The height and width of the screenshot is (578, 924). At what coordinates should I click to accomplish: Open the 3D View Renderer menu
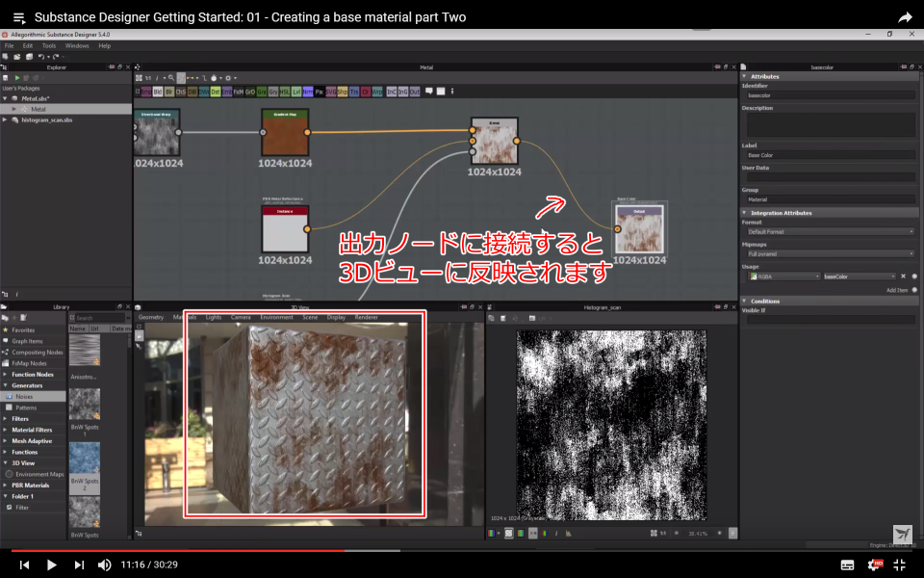366,317
